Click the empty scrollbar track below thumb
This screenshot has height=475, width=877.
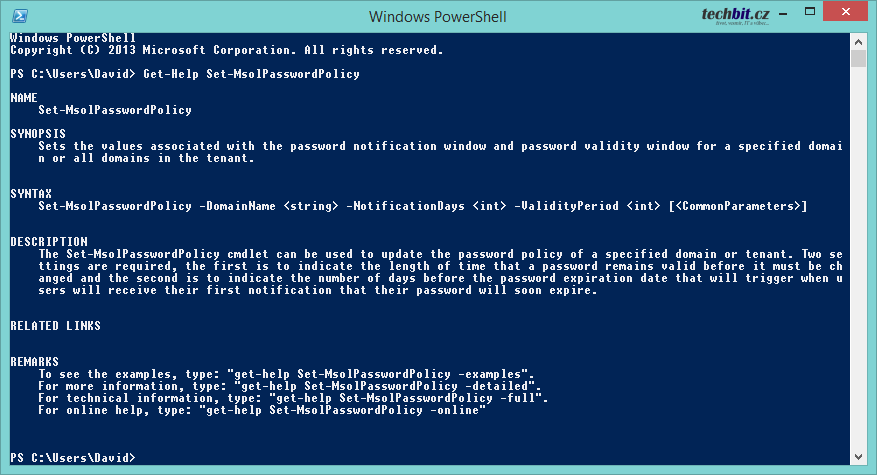[x=859, y=258]
